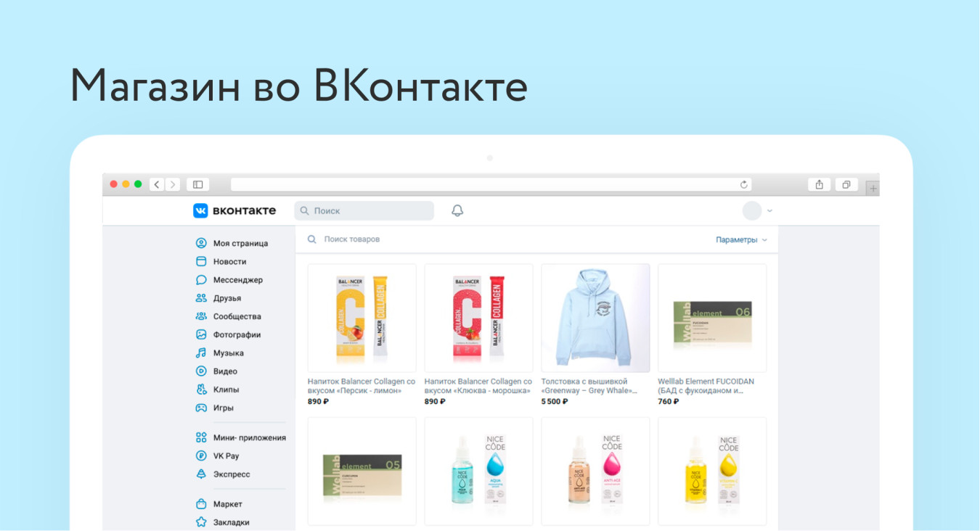Open notifications bell icon

pos(457,210)
